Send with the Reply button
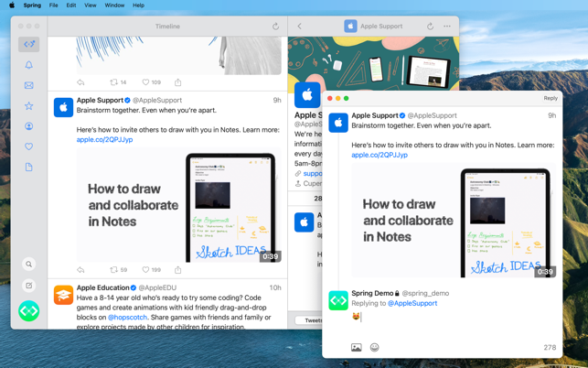This screenshot has height=368, width=588. pos(551,98)
